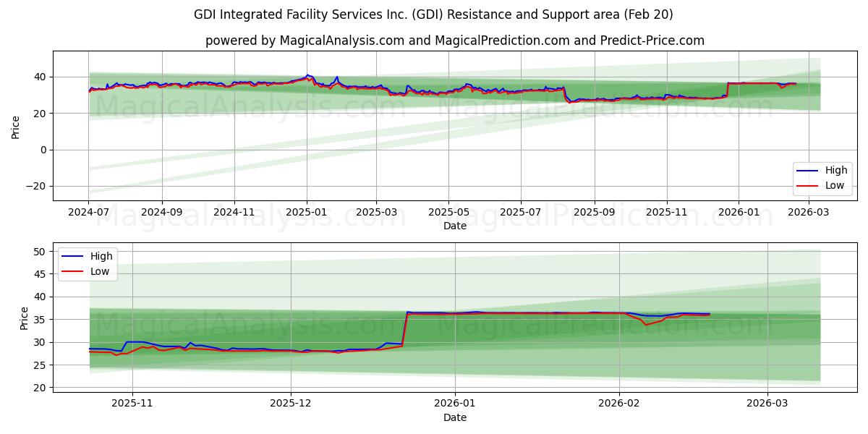868x434 pixels.
Task: Click the 2025-07 date label on top chart
Action: (521, 213)
